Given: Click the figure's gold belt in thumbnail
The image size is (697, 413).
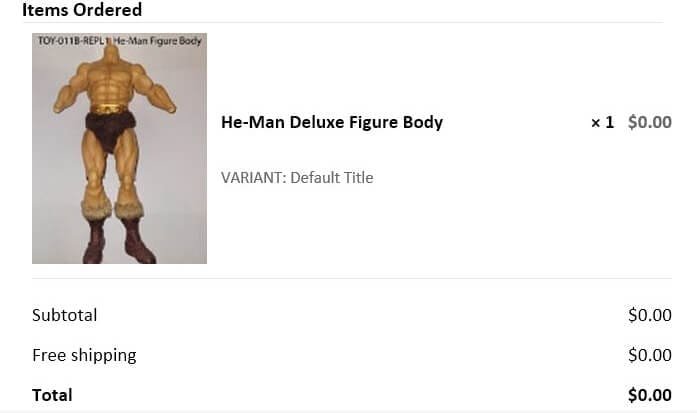Looking at the screenshot, I should pos(110,108).
